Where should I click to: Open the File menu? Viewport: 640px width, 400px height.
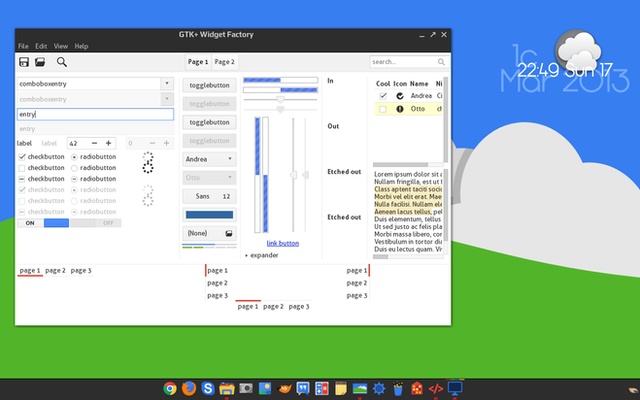click(x=23, y=46)
